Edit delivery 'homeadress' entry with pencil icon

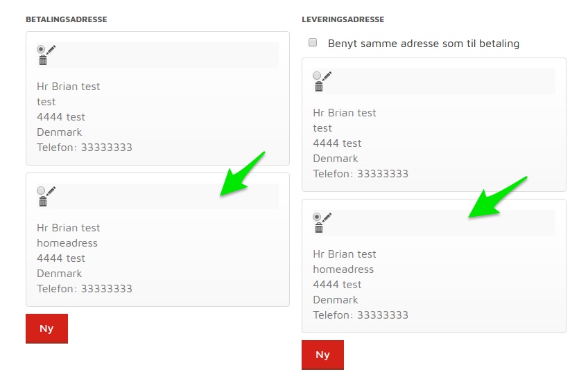point(327,217)
